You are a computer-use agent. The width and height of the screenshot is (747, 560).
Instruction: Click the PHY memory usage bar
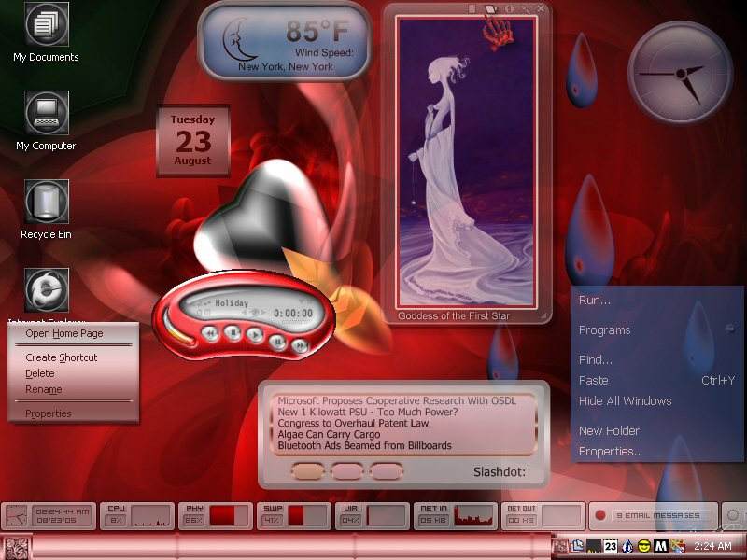click(229, 516)
